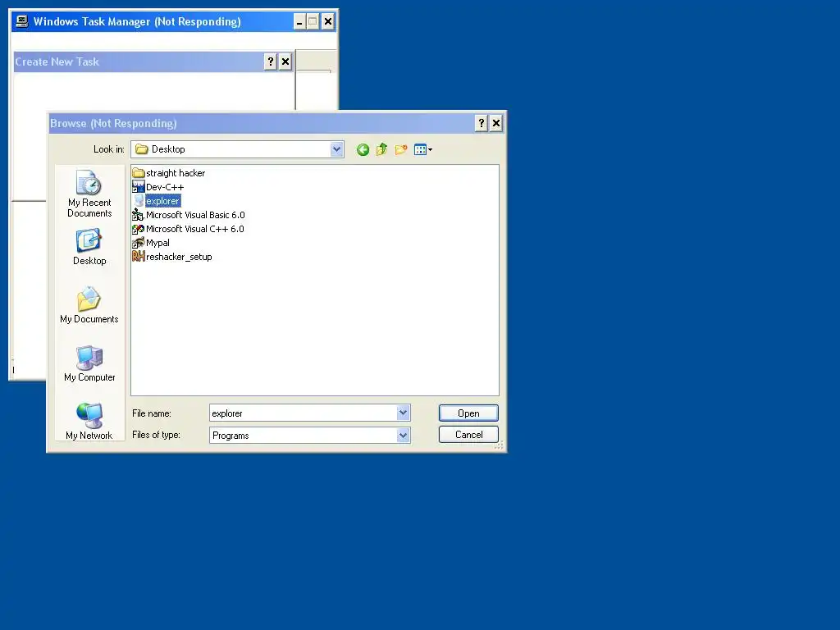Viewport: 840px width, 630px height.
Task: Select the Mypal shortcut icon
Action: click(138, 243)
